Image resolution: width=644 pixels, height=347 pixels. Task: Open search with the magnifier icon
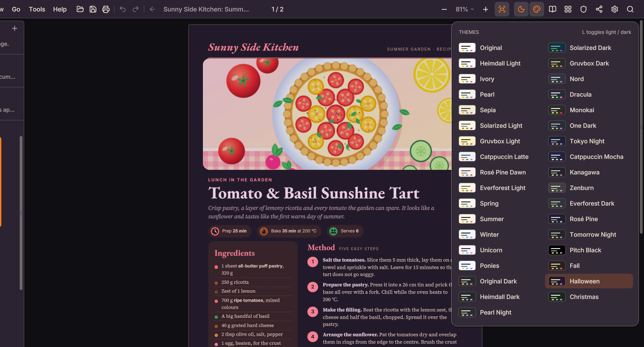[630, 9]
